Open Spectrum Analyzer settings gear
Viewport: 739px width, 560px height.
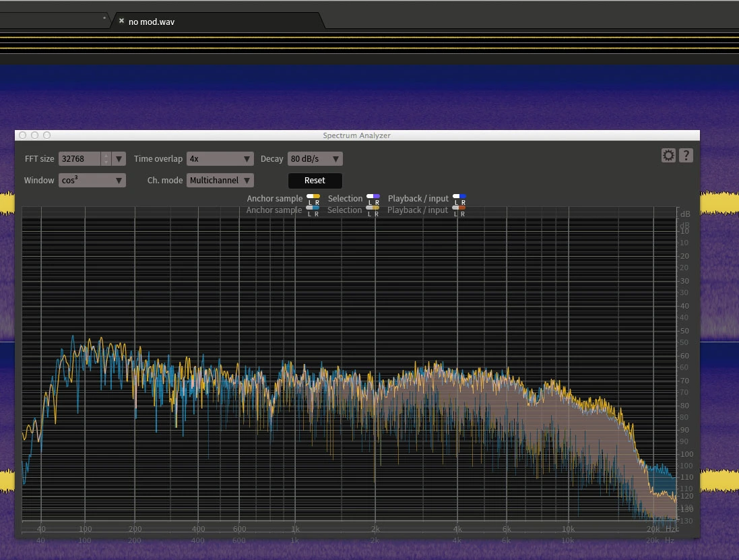(x=668, y=156)
